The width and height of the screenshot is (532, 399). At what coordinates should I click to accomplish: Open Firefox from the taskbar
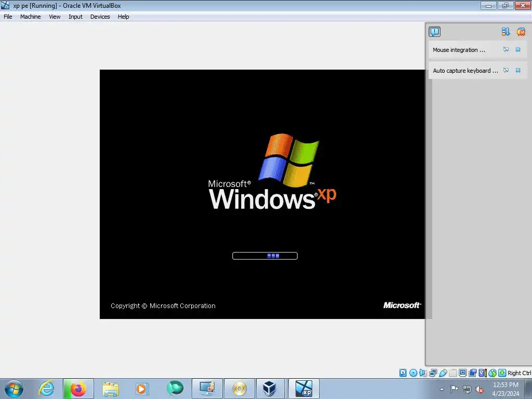coord(78,389)
